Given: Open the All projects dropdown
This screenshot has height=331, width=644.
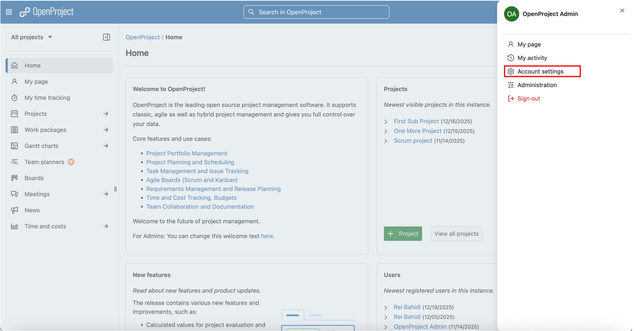Looking at the screenshot, I should [32, 37].
